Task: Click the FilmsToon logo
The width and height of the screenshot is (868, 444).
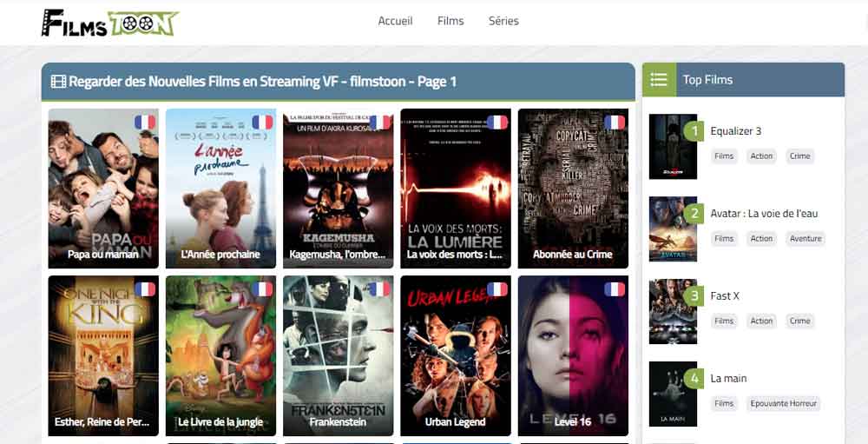Action: (110, 23)
